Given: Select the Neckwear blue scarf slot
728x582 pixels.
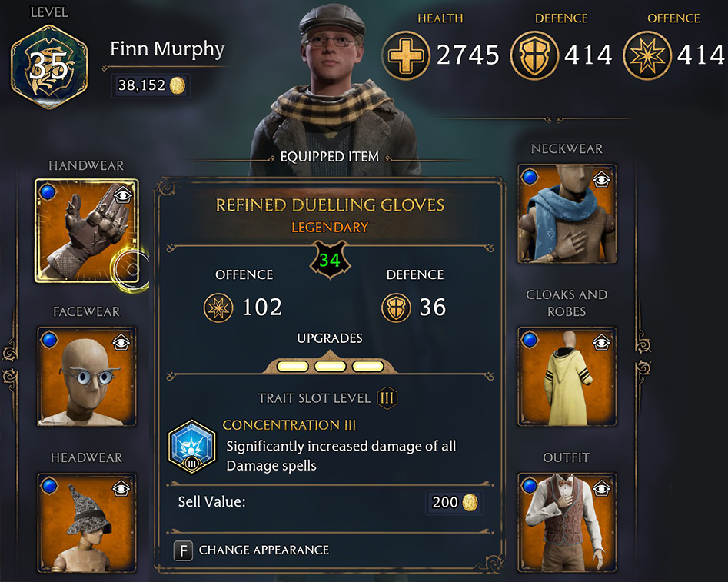Looking at the screenshot, I should [567, 214].
